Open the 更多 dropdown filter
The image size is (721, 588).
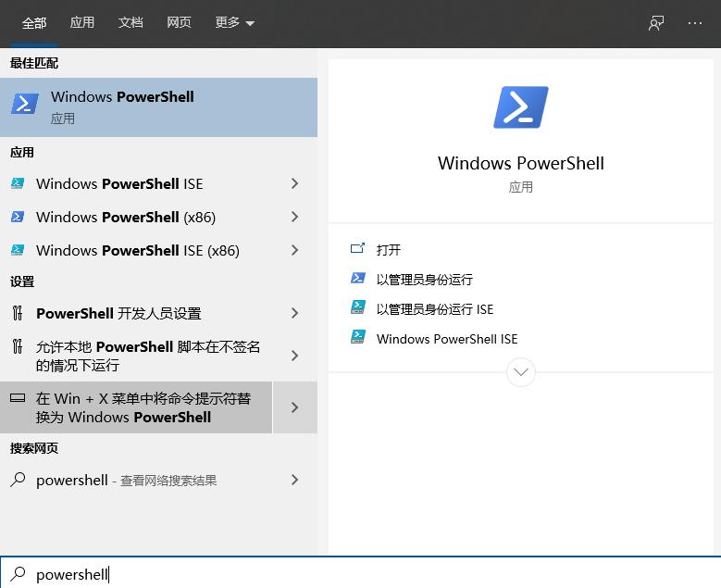pos(234,22)
